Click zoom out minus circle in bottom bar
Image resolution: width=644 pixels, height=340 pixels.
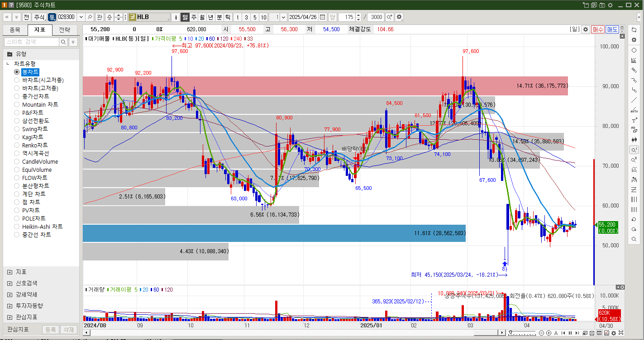point(541,333)
